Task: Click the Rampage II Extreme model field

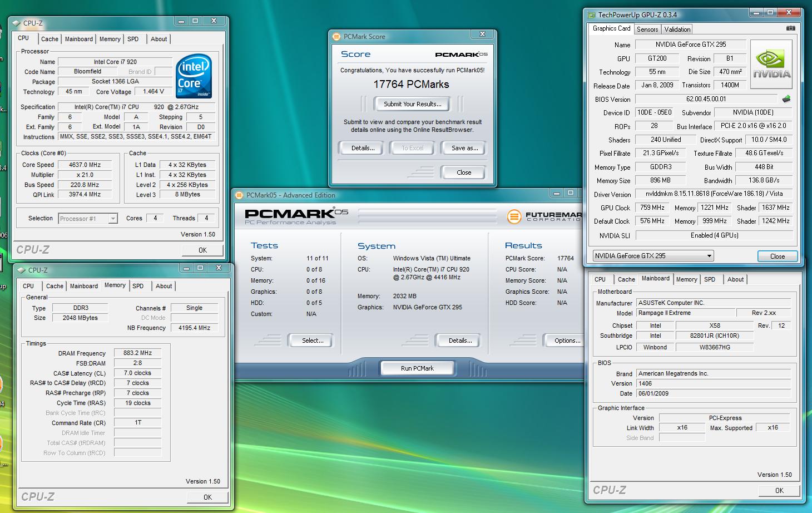Action: click(x=685, y=313)
